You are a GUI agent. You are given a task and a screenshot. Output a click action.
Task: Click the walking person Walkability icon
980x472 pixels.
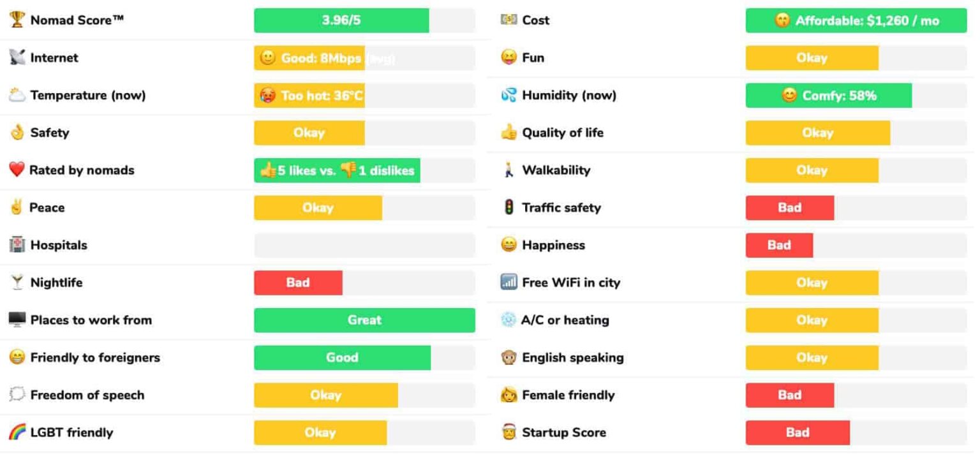click(x=509, y=170)
